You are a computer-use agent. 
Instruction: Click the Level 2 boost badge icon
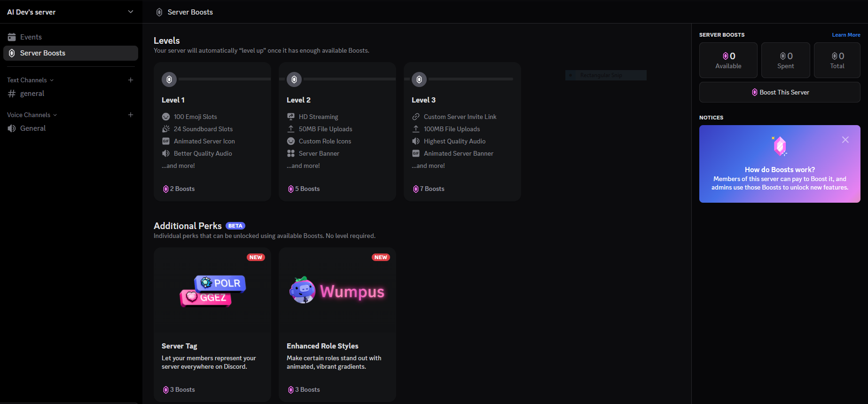click(294, 79)
